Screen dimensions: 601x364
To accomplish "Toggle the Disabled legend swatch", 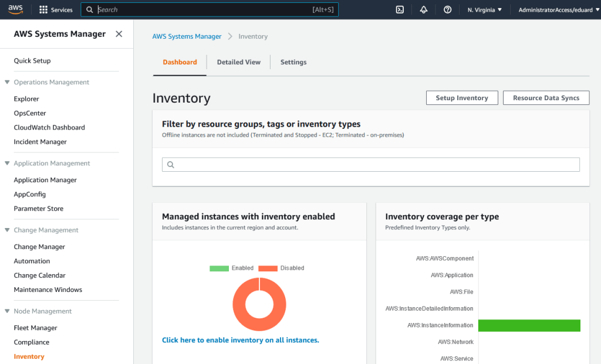I will point(268,268).
